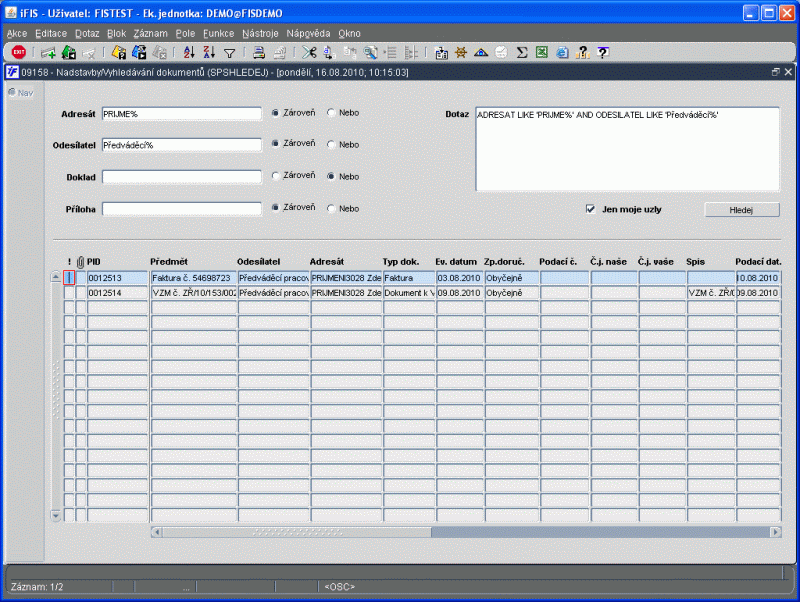Open the Záznam menu

coord(151,34)
